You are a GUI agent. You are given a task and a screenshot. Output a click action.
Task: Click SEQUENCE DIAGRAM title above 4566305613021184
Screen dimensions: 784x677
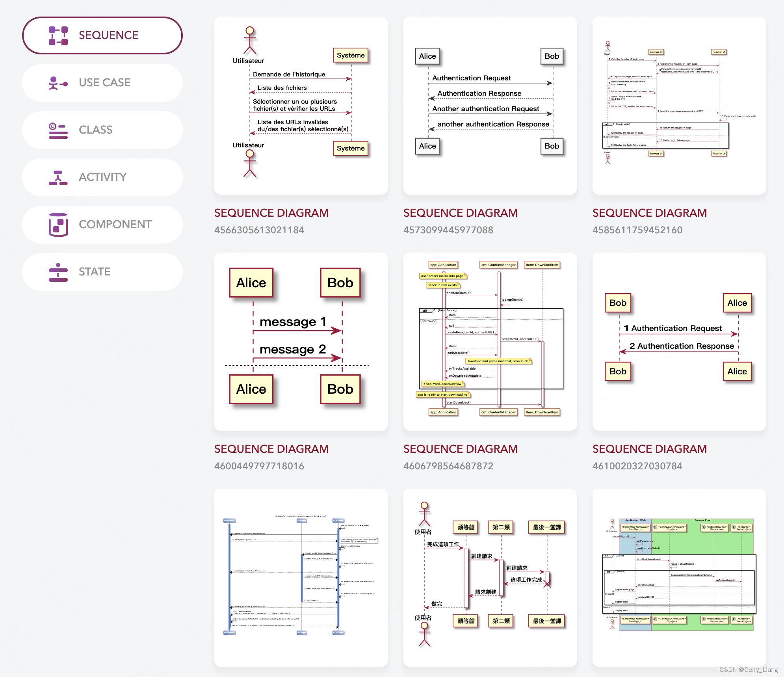click(x=271, y=213)
